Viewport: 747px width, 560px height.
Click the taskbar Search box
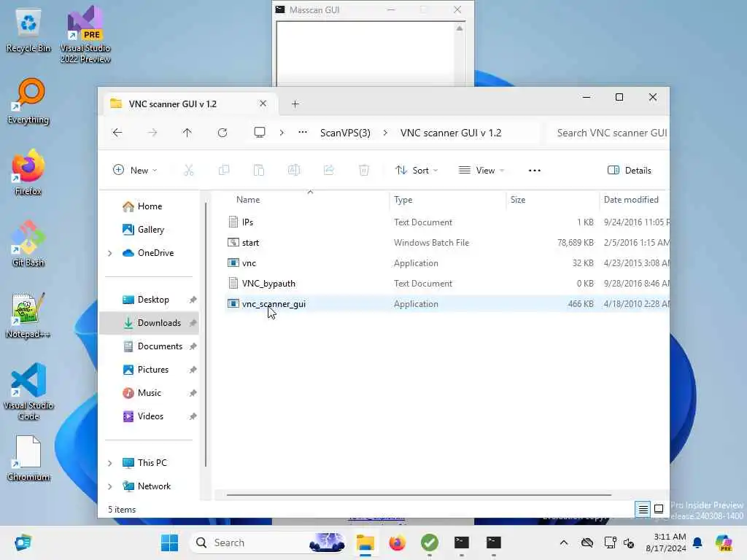[x=268, y=542]
